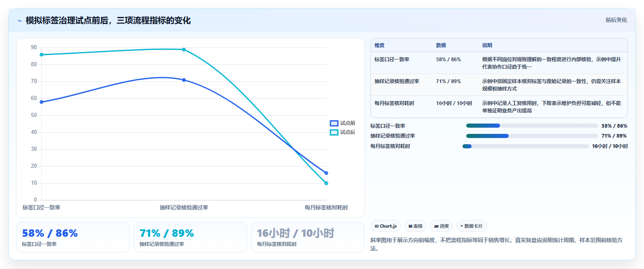The width and height of the screenshot is (644, 269).
Task: Click the 16小时 / 10小时 table cell
Action: 454,103
